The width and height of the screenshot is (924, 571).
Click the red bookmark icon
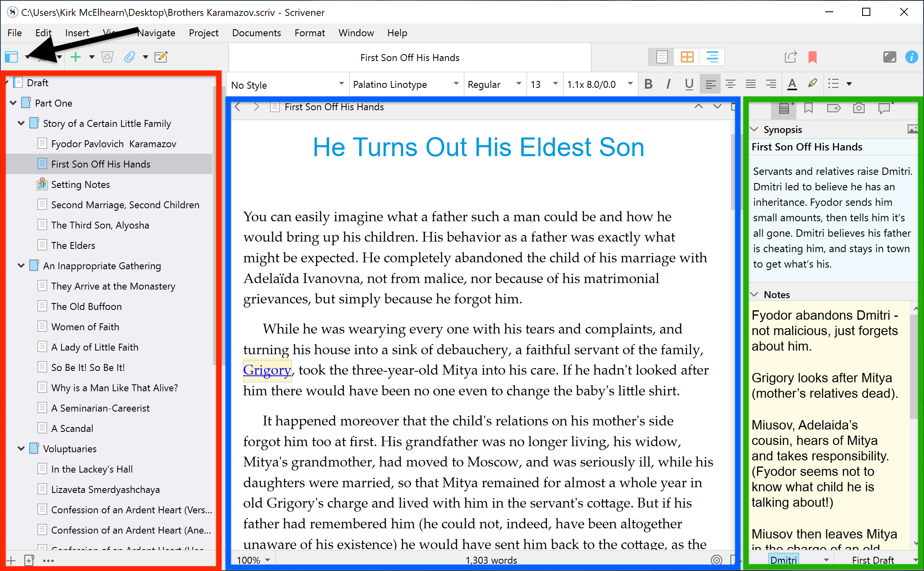(812, 57)
